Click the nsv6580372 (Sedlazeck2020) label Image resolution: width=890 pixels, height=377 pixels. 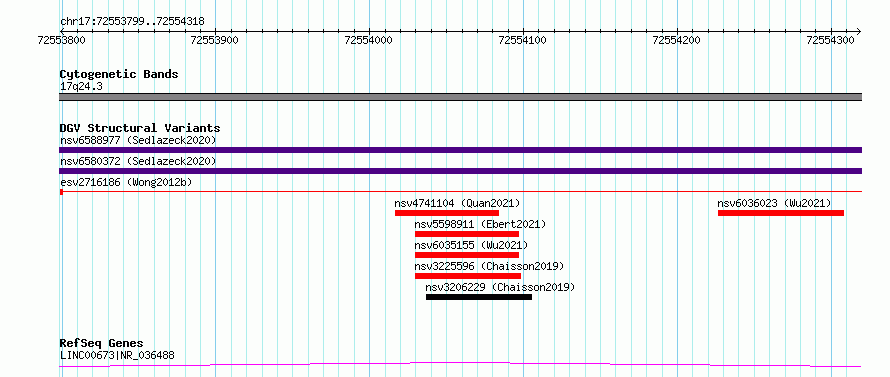(x=138, y=161)
